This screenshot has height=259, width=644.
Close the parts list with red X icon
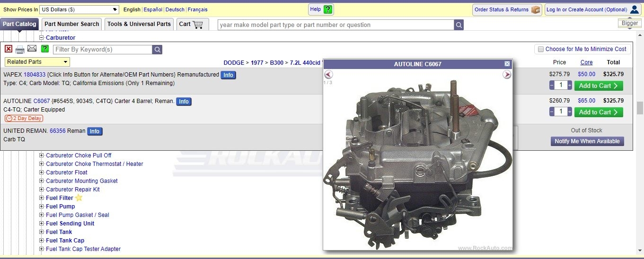[x=9, y=49]
